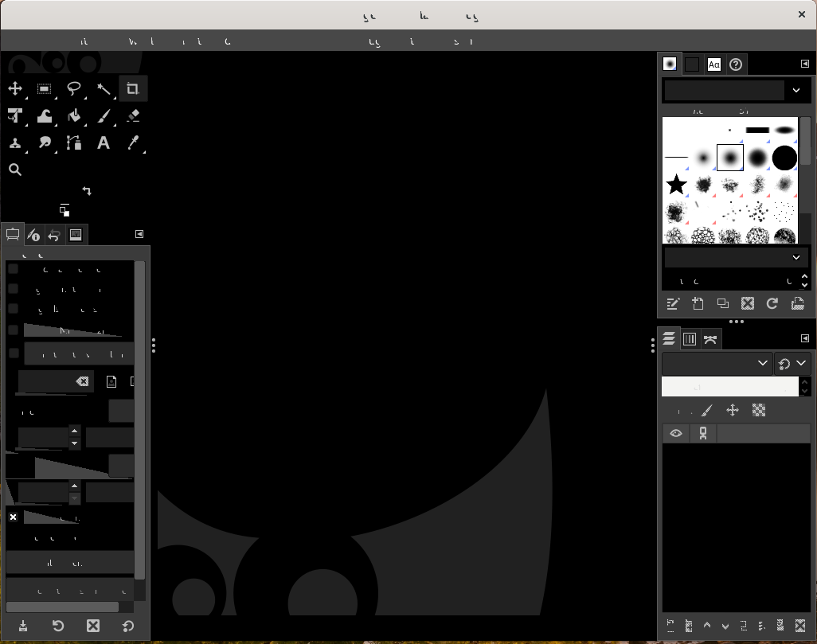Viewport: 817px width, 644px height.
Task: Switch to the Fonts tab
Action: [714, 64]
